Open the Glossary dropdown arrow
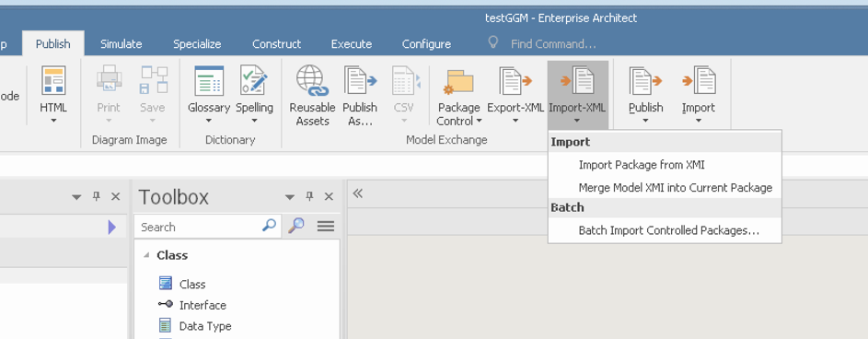This screenshot has height=339, width=868. pos(209,120)
